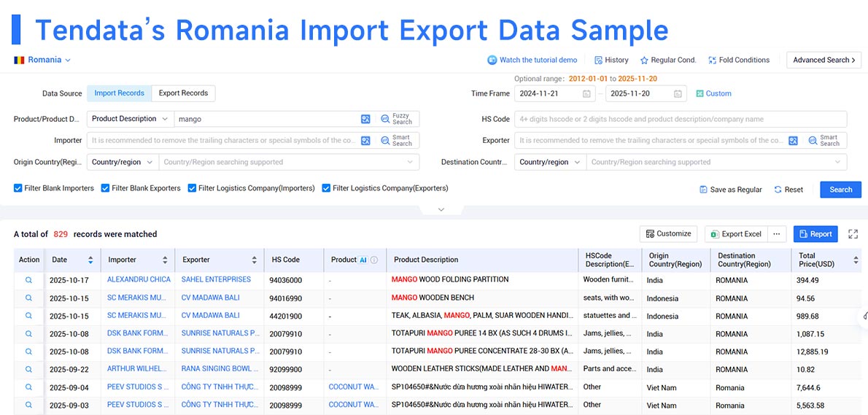
Task: Sort by Exporter column
Action: pos(254,260)
